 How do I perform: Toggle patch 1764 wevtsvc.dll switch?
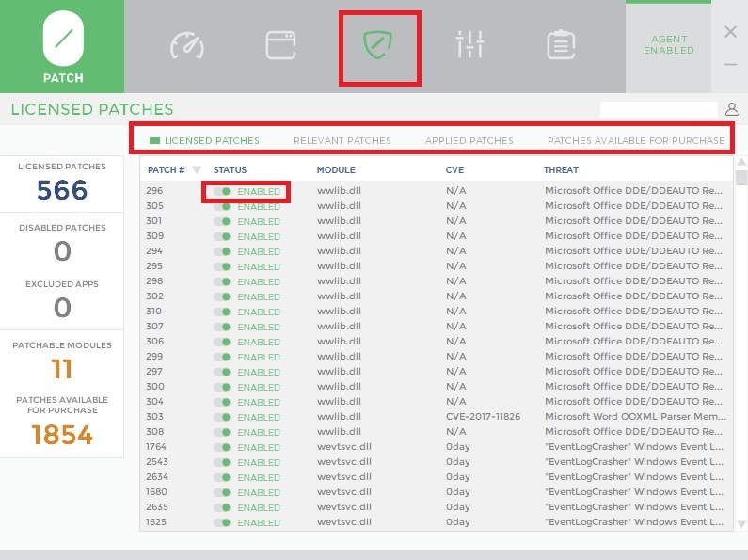[222, 447]
